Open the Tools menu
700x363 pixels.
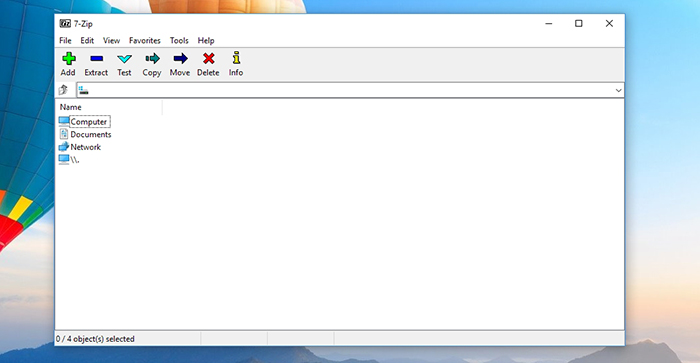179,41
